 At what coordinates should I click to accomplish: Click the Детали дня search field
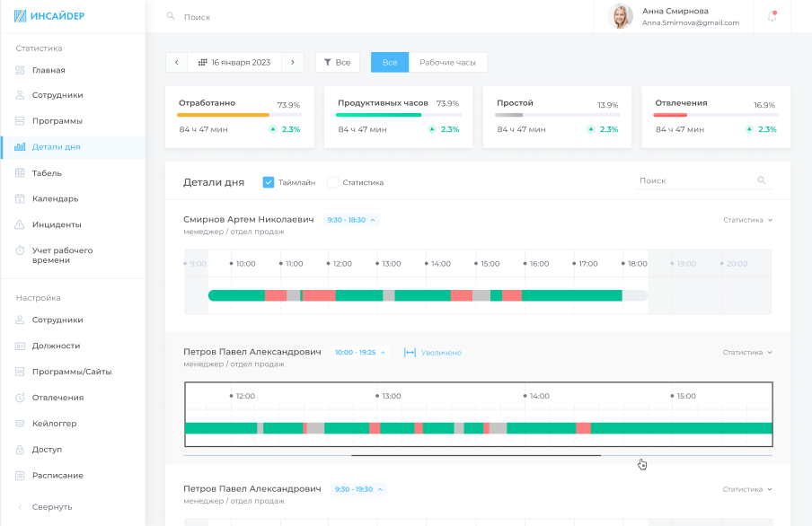pyautogui.click(x=696, y=180)
